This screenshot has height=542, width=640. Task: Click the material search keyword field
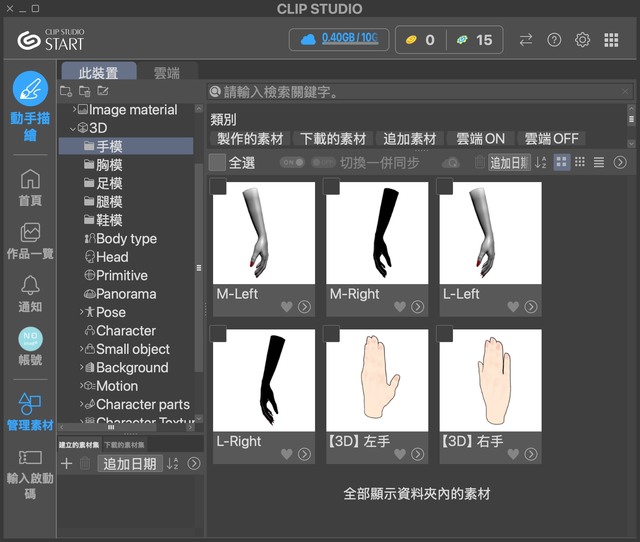point(420,91)
